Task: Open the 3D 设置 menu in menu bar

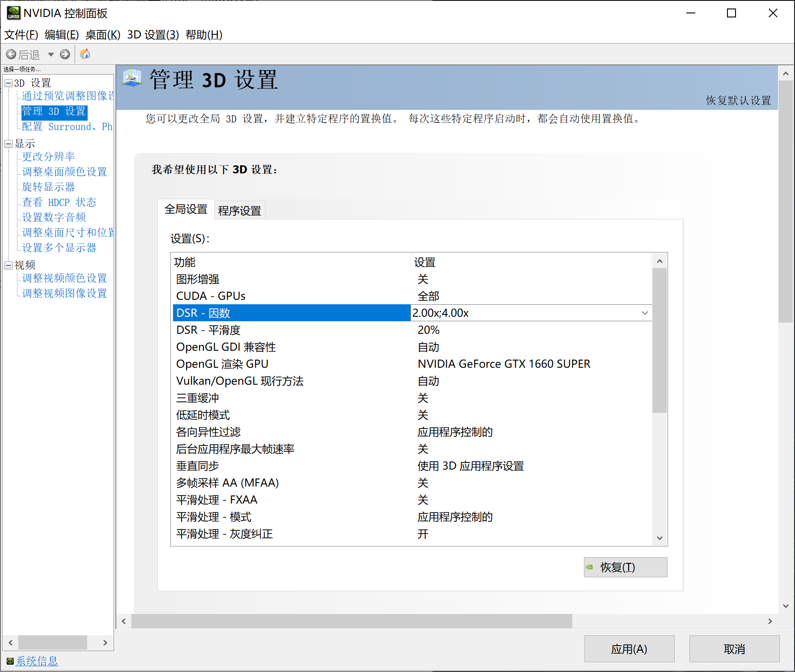Action: (x=153, y=35)
